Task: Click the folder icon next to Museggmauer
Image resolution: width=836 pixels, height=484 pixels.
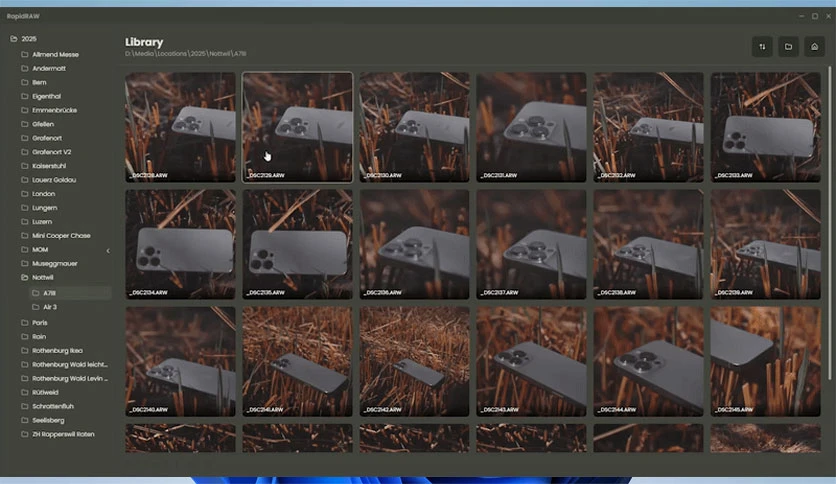Action: pos(25,263)
